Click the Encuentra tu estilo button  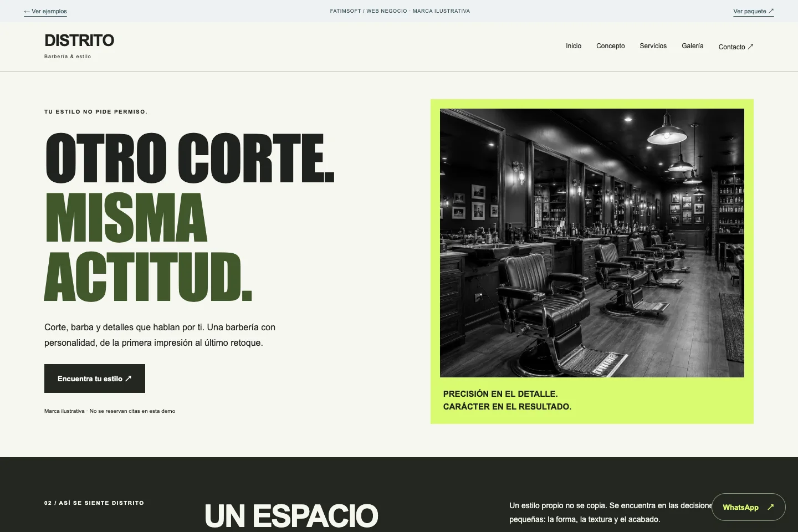pos(95,378)
